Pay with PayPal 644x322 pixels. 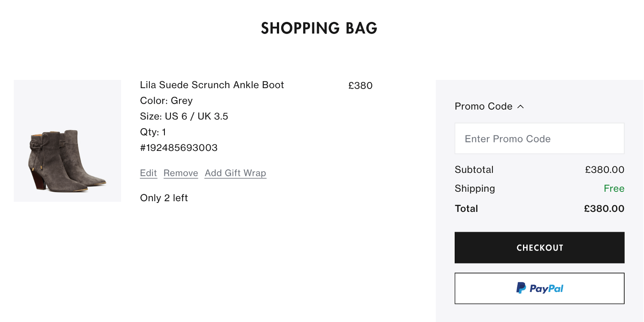(x=539, y=288)
